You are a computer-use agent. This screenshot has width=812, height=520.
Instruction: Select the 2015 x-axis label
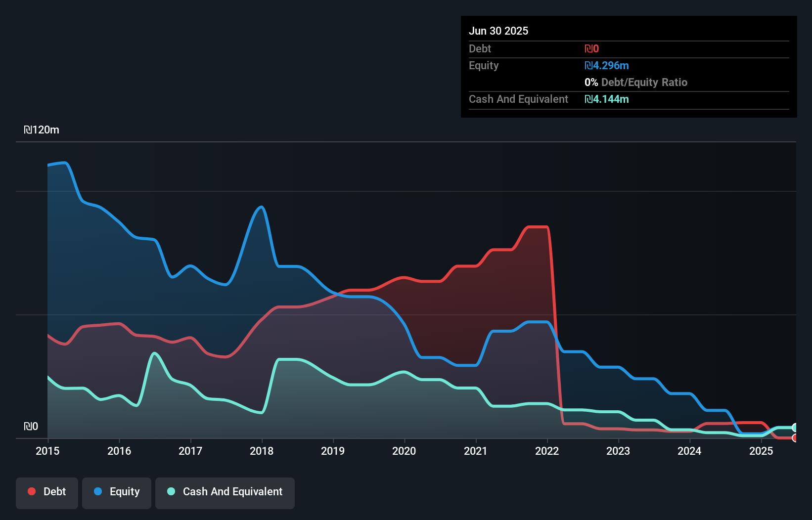[47, 451]
